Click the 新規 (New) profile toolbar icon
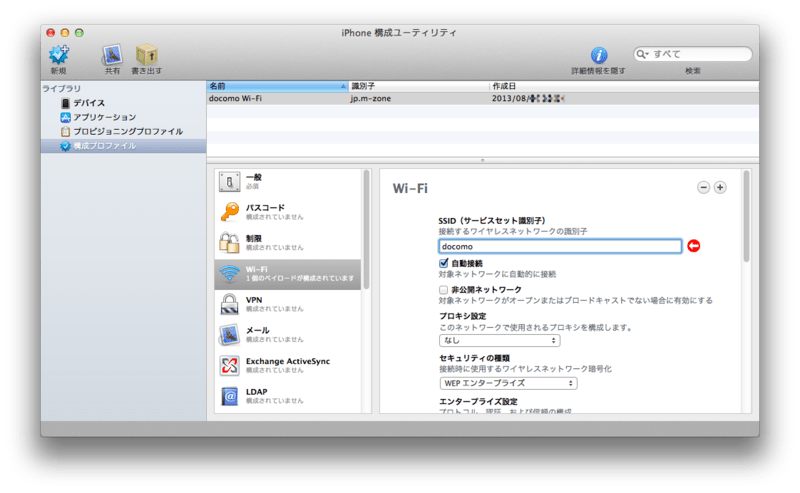 click(x=59, y=55)
